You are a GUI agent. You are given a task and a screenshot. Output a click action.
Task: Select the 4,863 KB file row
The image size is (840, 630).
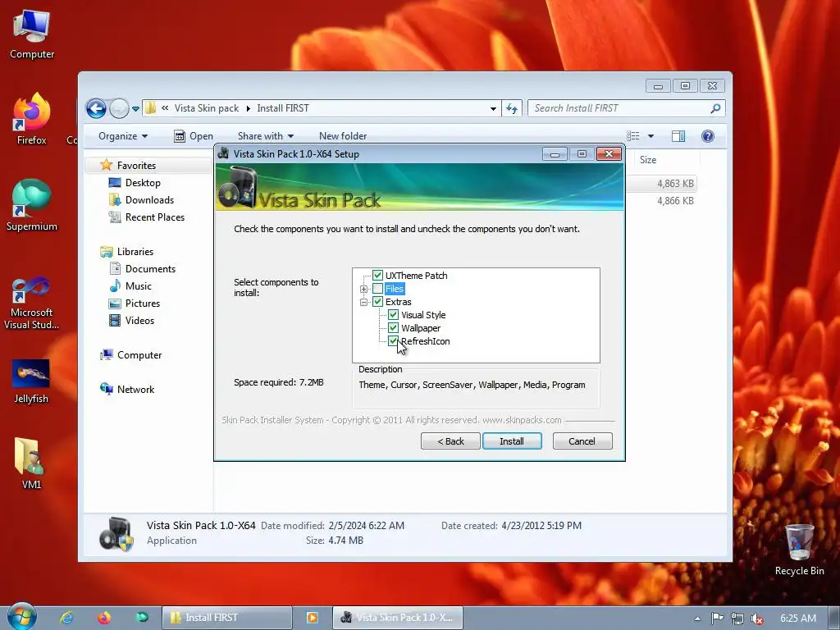pyautogui.click(x=662, y=184)
